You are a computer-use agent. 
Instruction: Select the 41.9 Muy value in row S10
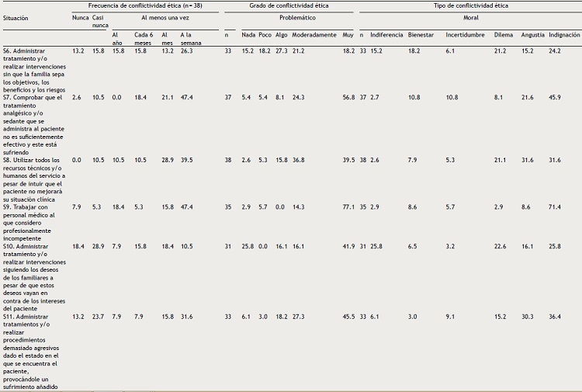[x=348, y=246]
